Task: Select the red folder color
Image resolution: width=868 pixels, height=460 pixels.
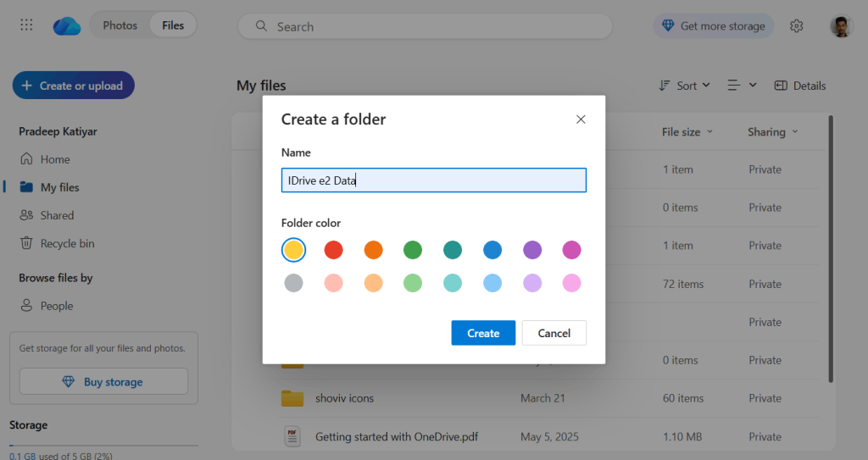Action: click(x=333, y=250)
